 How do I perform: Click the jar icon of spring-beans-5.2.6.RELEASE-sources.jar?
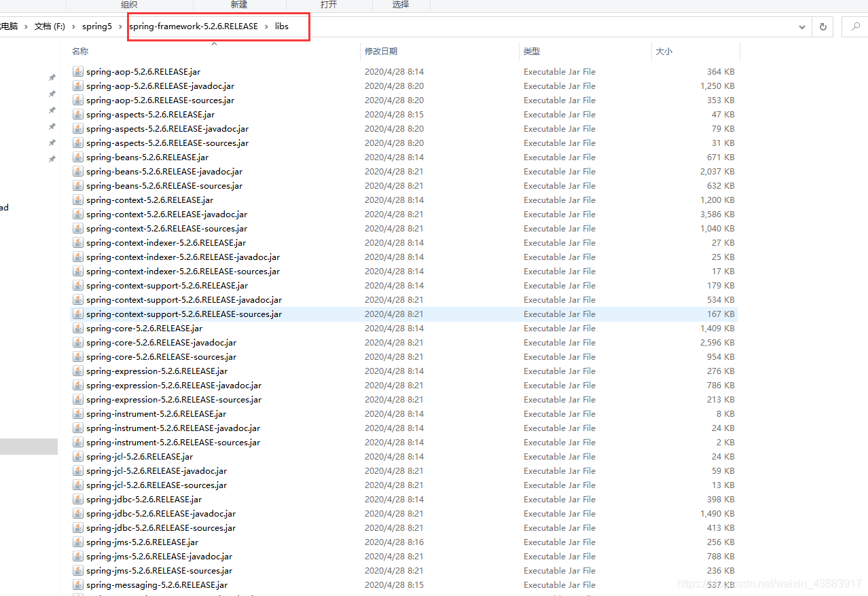click(77, 185)
